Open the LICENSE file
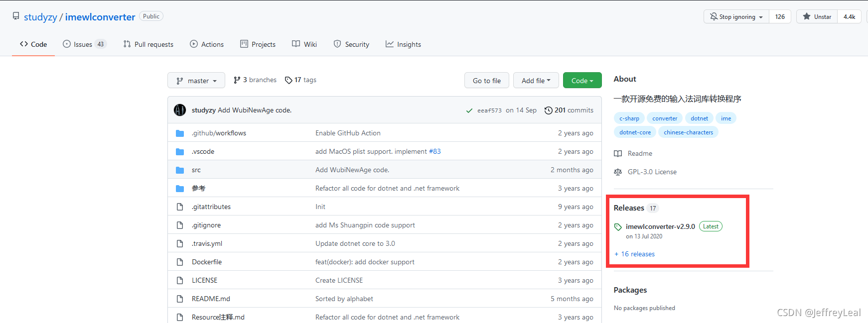The height and width of the screenshot is (323, 868). point(204,280)
